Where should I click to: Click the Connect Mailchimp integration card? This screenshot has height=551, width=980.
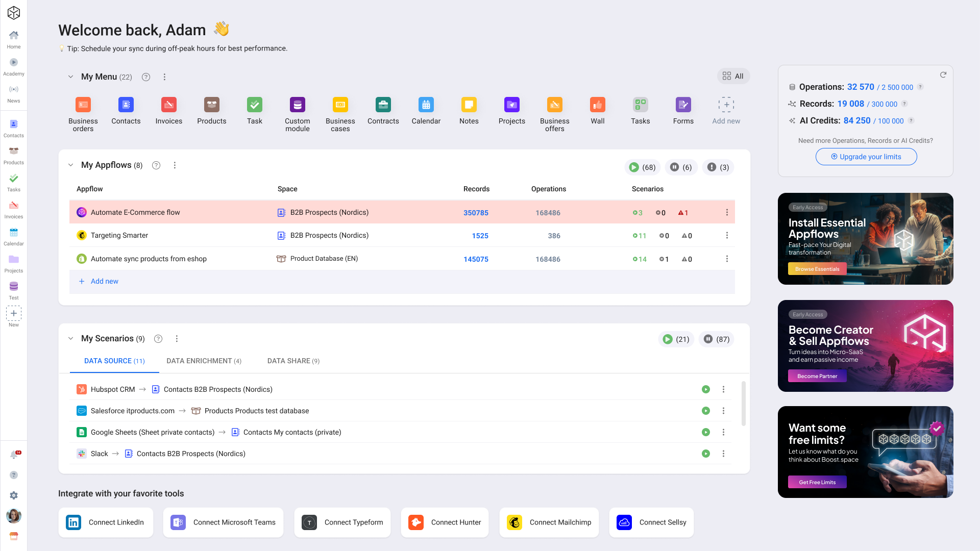[549, 522]
